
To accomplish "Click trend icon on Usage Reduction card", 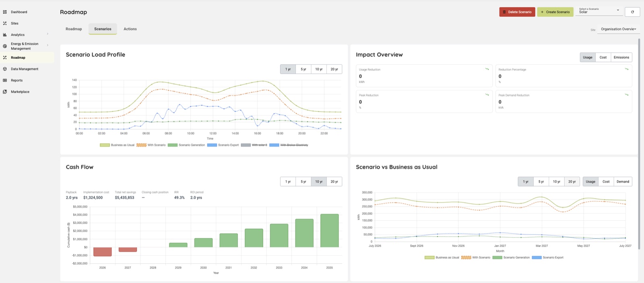I will coord(487,69).
